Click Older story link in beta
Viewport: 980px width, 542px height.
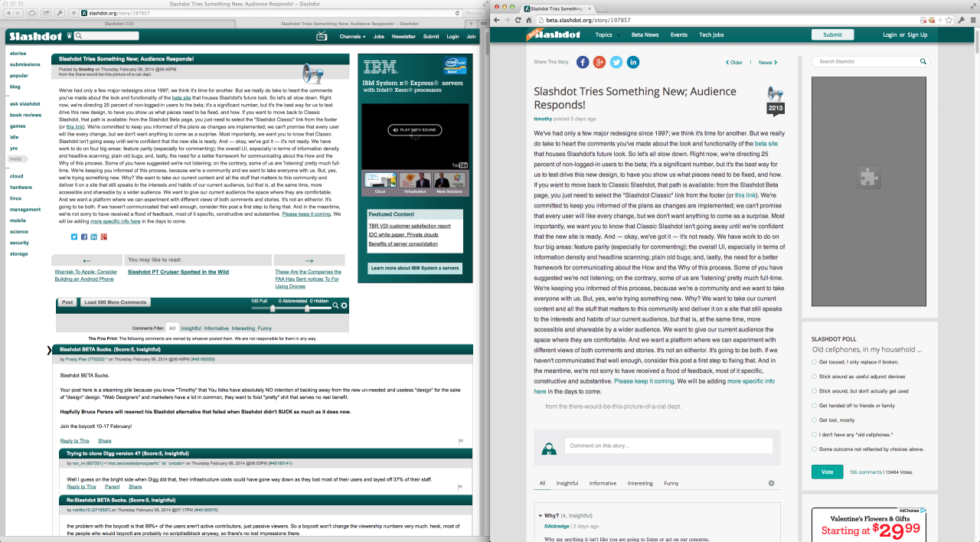(x=733, y=63)
